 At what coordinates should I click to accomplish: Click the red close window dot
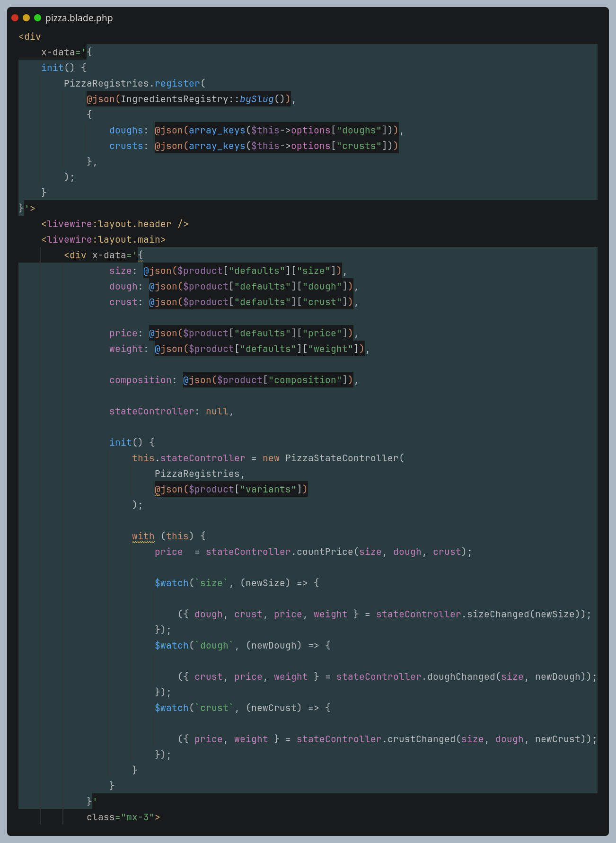tap(15, 18)
